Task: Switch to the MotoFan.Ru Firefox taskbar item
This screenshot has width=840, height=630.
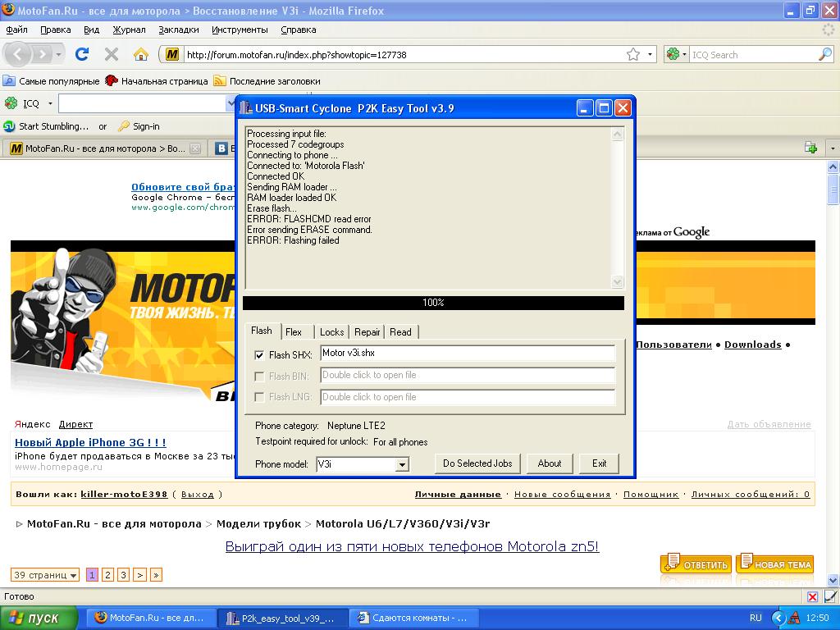Action: [150, 618]
